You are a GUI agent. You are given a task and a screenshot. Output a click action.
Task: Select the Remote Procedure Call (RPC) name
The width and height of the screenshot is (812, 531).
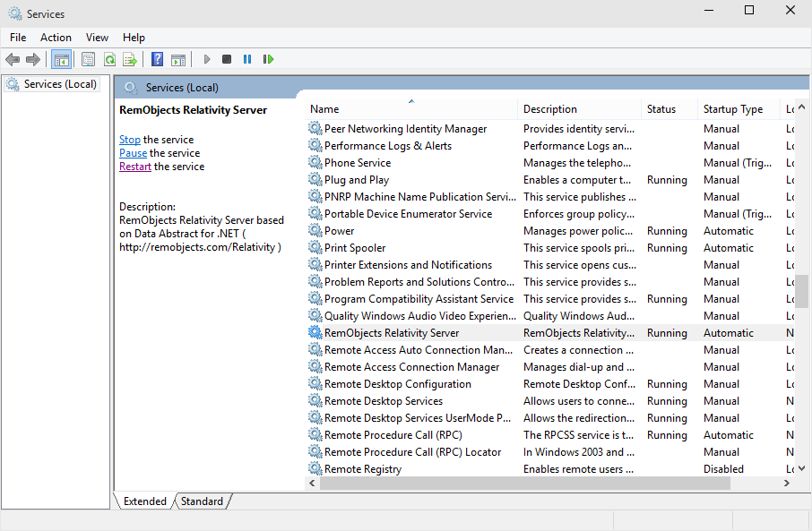point(393,434)
